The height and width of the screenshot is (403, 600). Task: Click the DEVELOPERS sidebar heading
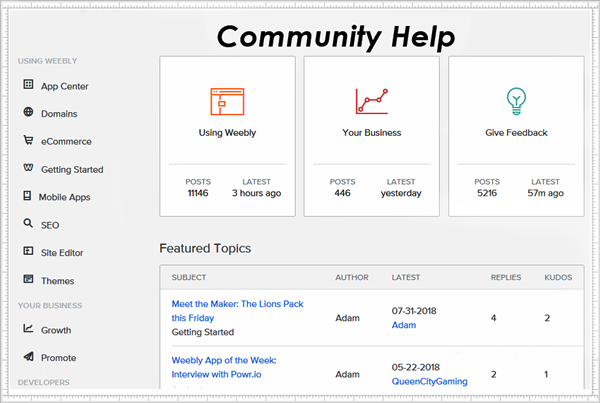click(x=44, y=382)
